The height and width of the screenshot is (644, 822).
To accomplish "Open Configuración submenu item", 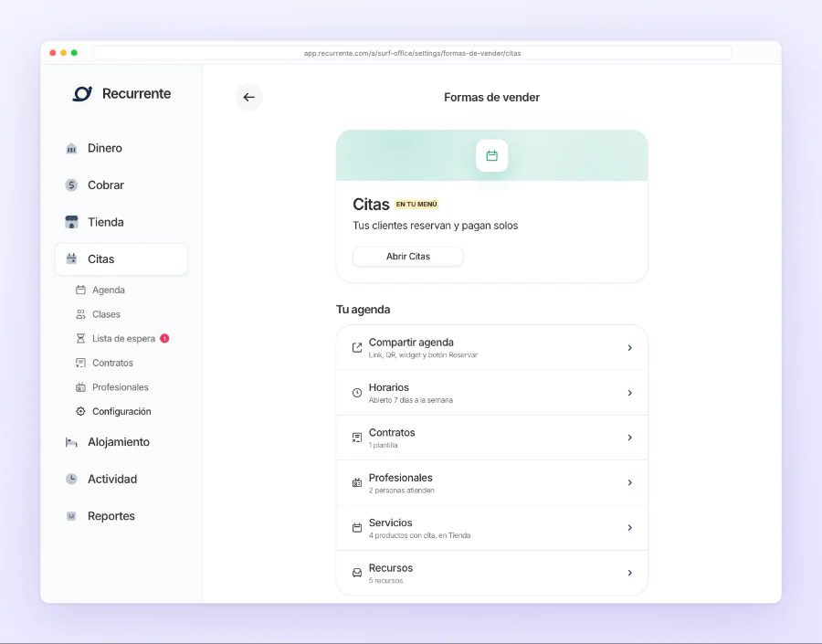I will pos(121,411).
